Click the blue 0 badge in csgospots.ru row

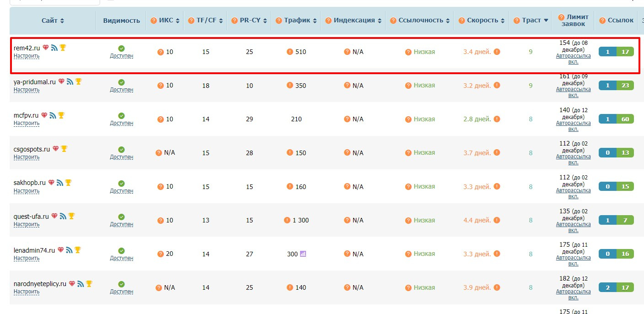[607, 152]
